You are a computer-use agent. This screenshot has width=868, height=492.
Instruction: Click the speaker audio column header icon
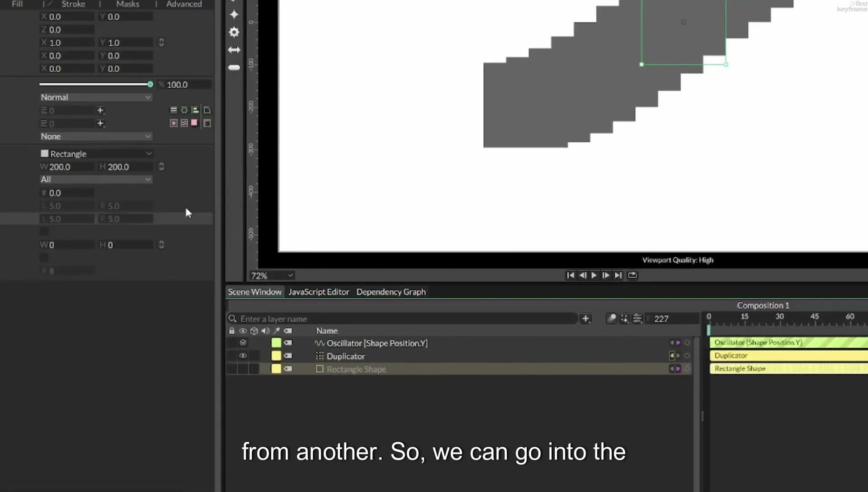[265, 331]
